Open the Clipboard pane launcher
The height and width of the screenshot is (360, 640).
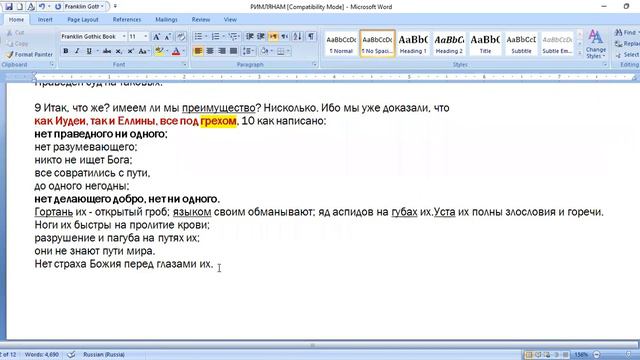52,64
